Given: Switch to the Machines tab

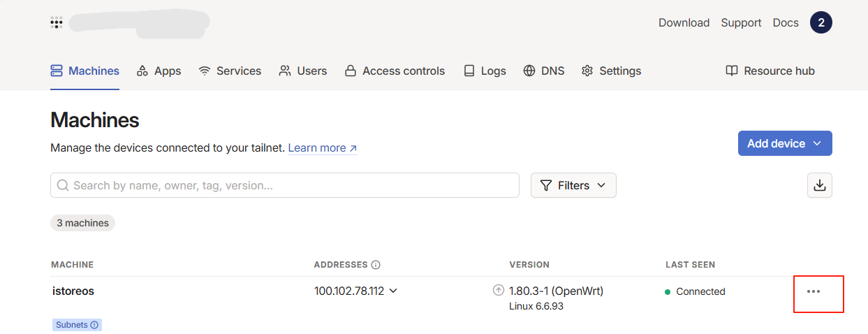Looking at the screenshot, I should click(x=85, y=71).
